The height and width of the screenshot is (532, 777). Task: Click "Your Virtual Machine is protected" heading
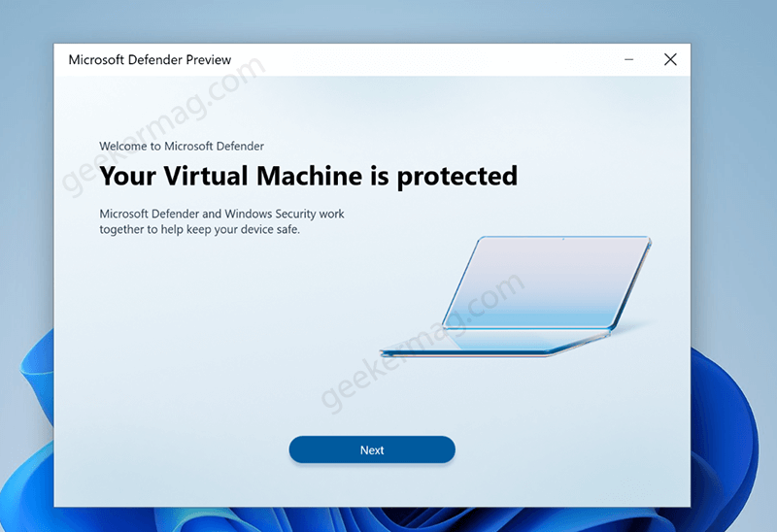[308, 177]
